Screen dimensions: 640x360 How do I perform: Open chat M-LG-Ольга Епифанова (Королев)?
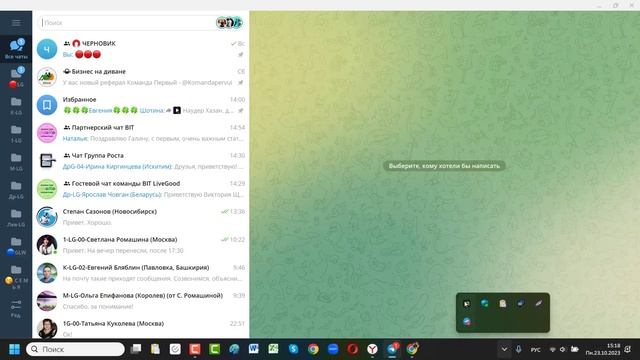tap(141, 301)
